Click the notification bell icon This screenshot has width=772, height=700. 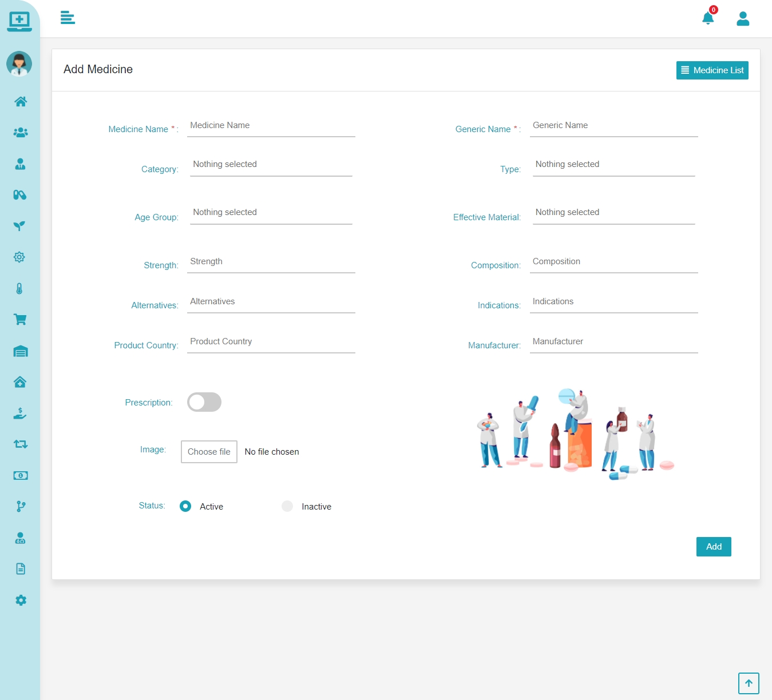point(708,18)
